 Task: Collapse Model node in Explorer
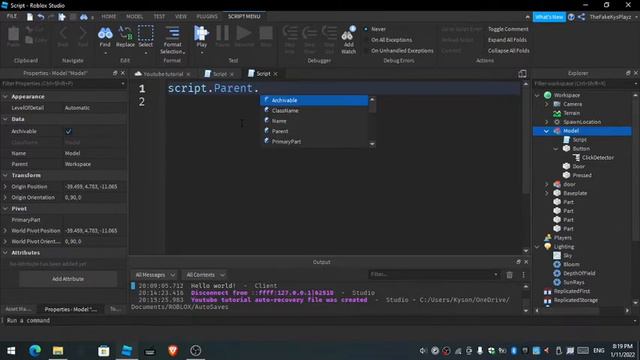(547, 131)
